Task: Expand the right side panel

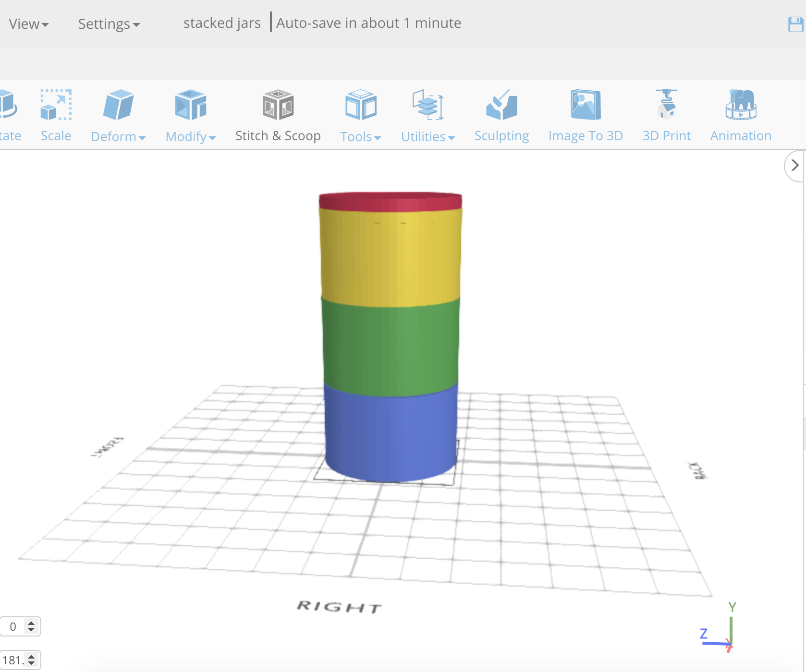Action: 794,165
